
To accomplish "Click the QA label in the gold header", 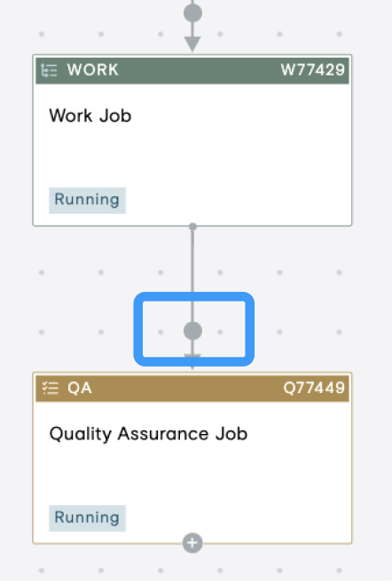I will (x=80, y=388).
